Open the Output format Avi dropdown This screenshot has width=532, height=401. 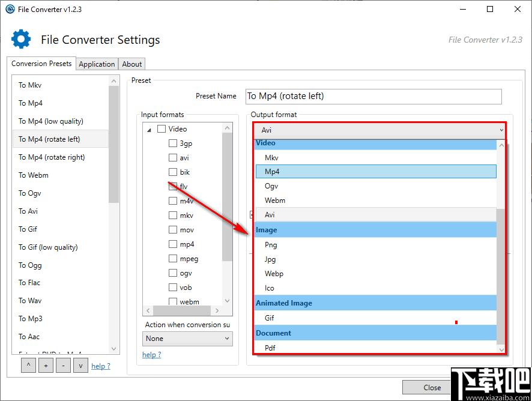(x=379, y=130)
